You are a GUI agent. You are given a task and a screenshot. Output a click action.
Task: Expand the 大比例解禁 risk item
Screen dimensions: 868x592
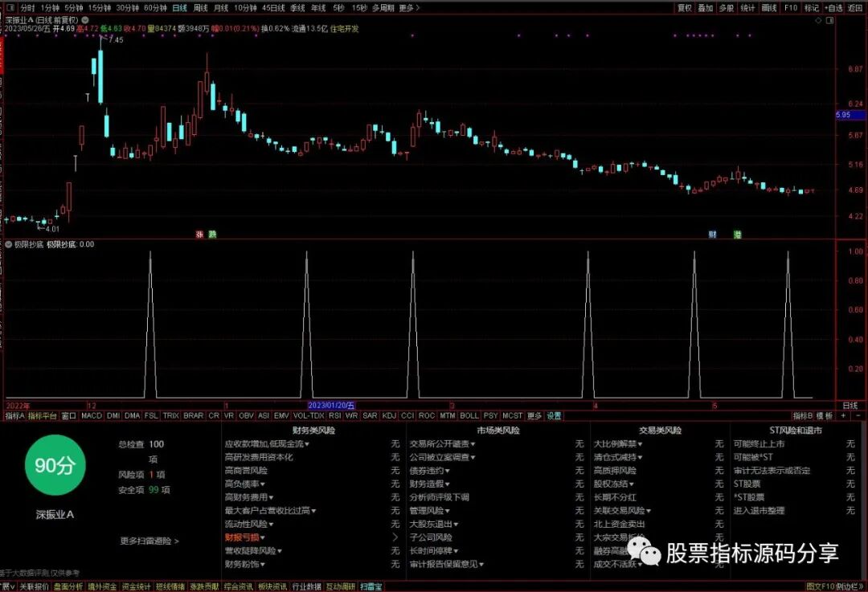click(x=618, y=443)
